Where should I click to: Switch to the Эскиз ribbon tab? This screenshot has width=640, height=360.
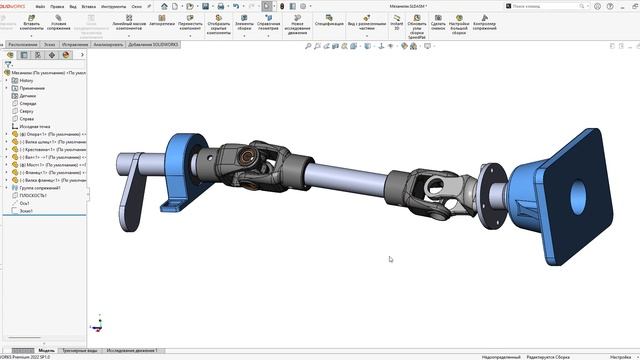[49, 44]
